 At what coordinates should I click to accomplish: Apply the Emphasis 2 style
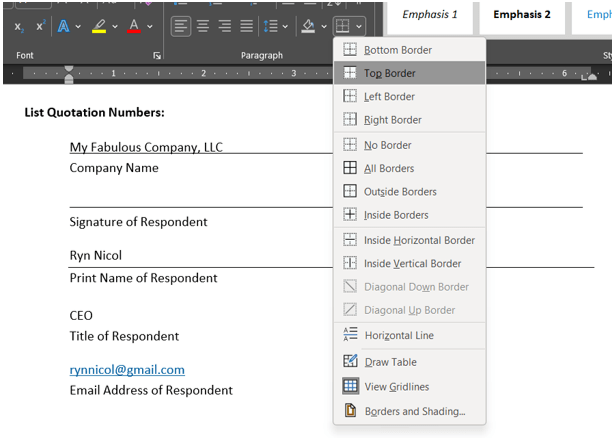[x=520, y=15]
